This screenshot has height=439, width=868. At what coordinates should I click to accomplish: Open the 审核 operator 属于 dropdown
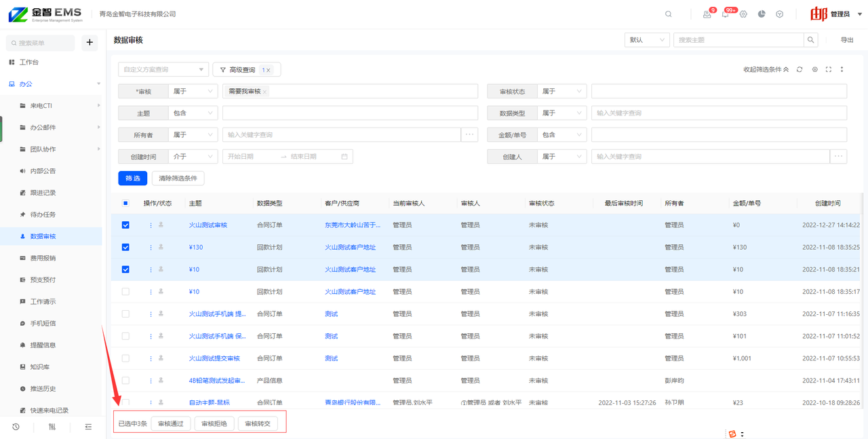(x=193, y=92)
